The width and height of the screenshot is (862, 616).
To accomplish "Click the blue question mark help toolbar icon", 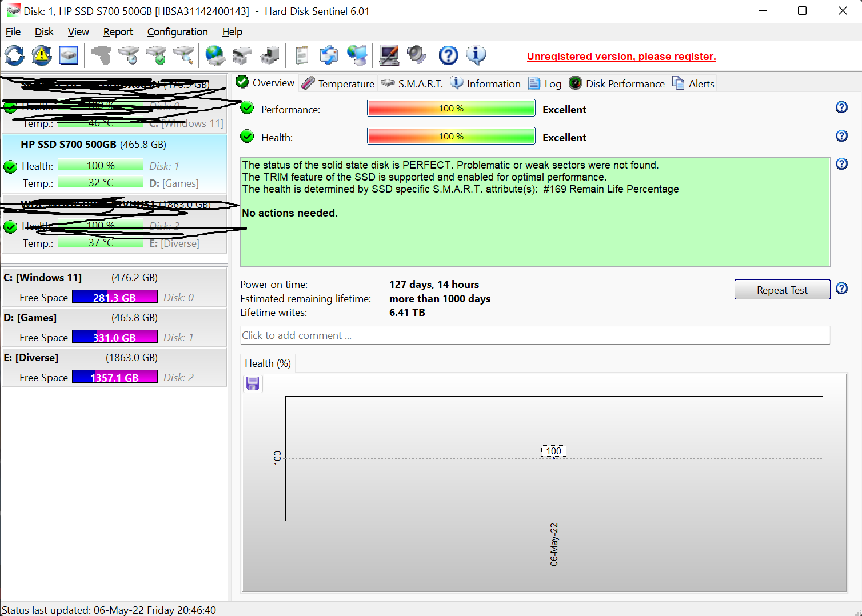I will coord(448,55).
